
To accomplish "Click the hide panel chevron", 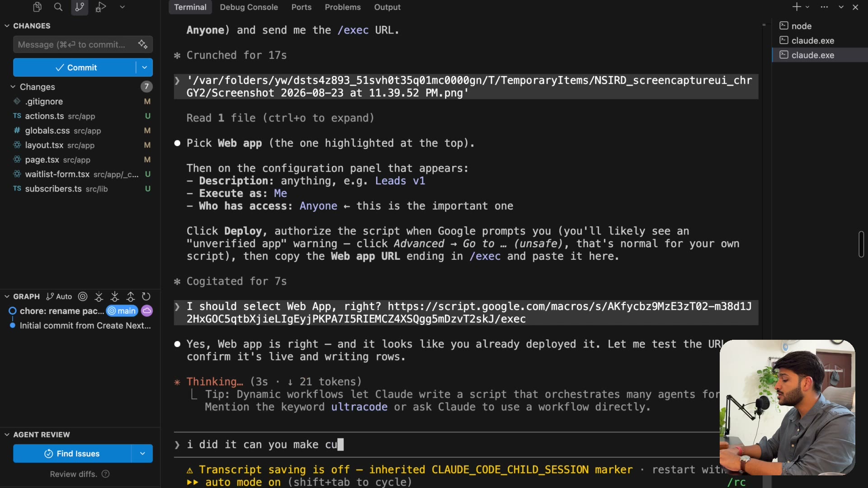I will [x=841, y=7].
